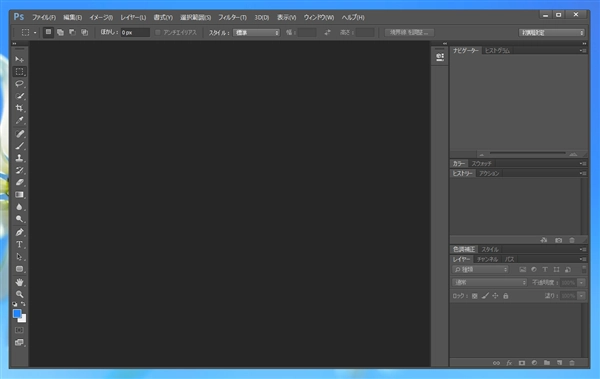
Task: Select the Pen tool
Action: click(x=19, y=232)
